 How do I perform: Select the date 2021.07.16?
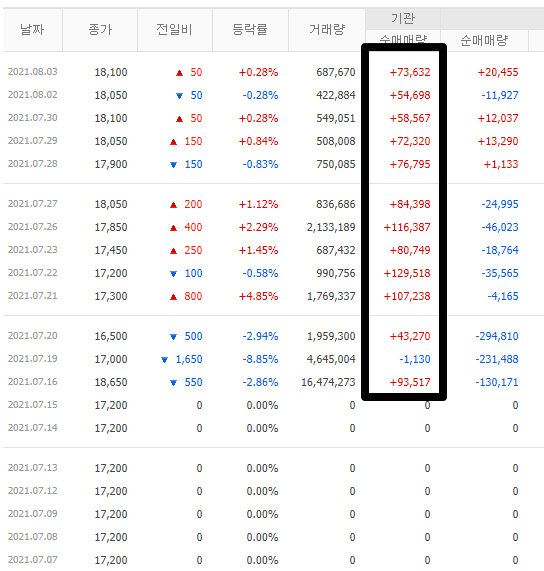[33, 381]
